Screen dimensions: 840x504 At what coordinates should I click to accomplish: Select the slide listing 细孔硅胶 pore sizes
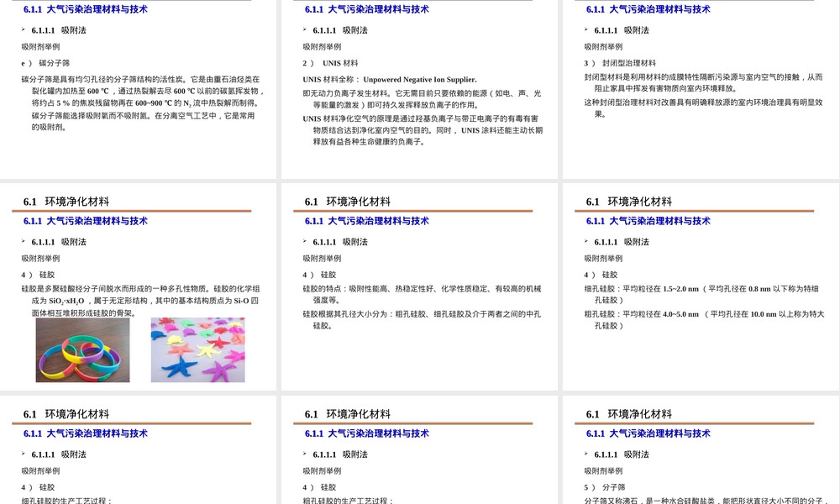coord(701,287)
